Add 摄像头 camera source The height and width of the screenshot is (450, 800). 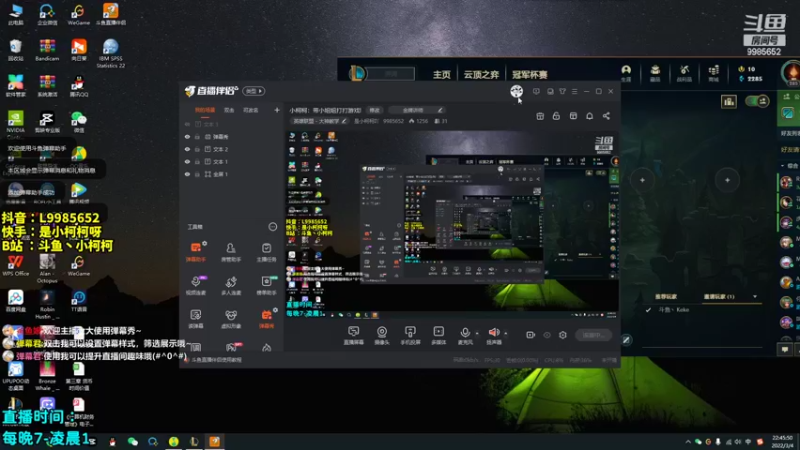point(382,336)
